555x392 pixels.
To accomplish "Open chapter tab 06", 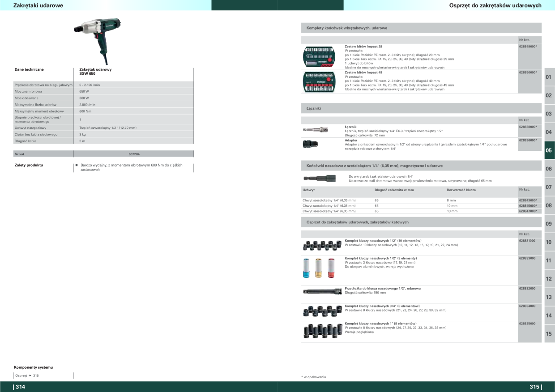I will [x=549, y=169].
